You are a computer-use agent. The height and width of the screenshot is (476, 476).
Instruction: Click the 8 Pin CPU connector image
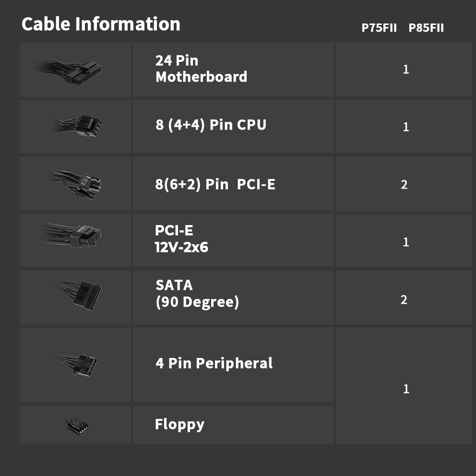(x=81, y=126)
